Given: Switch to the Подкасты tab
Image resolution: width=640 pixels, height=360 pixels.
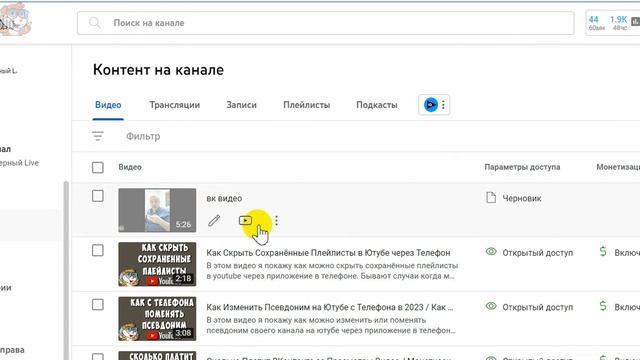Looking at the screenshot, I should point(377,105).
